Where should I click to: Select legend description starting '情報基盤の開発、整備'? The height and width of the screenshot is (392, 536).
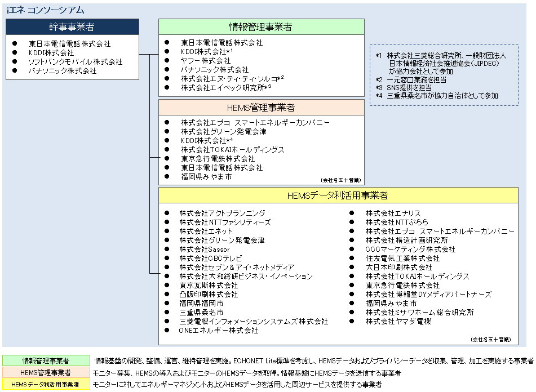coord(313,360)
